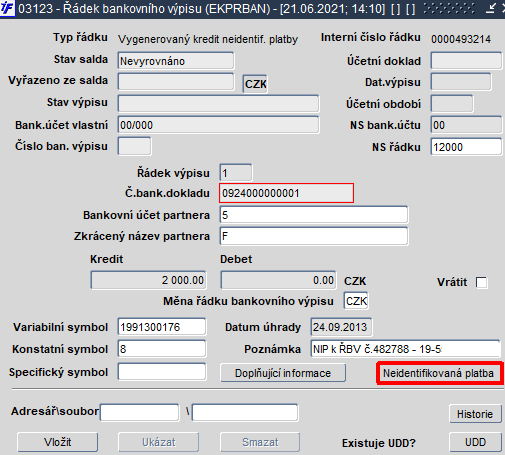
Task: Click the Měna řádku bankovního výpisu CZK field
Action: click(356, 301)
